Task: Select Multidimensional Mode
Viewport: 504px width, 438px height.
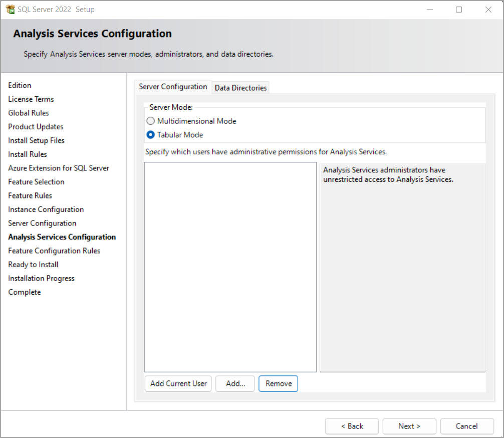Action: (x=150, y=121)
